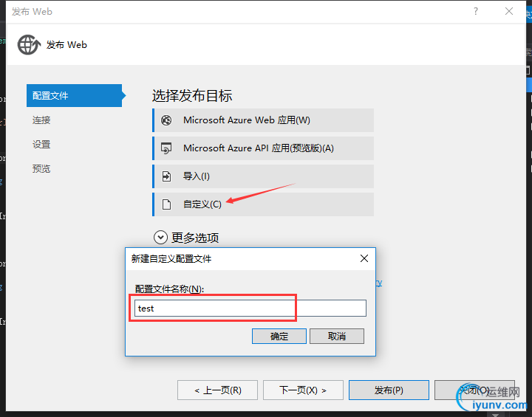Go to the 预览 step
Image resolution: width=532 pixels, height=417 pixels.
pos(41,168)
